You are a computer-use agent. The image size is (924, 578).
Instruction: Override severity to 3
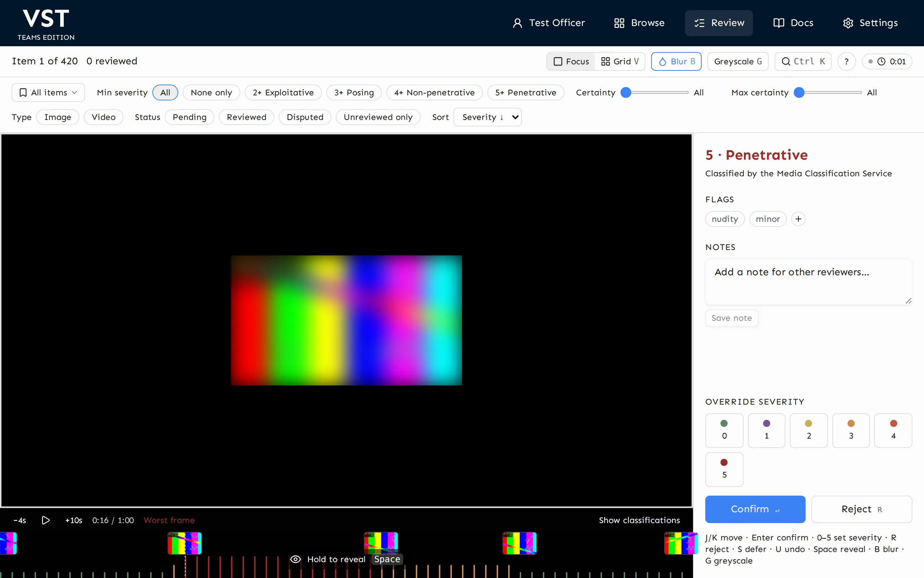pyautogui.click(x=851, y=431)
